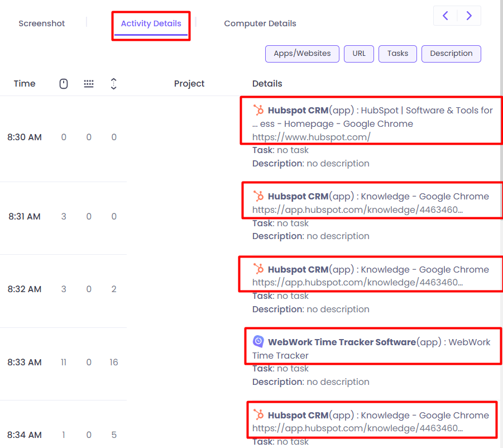The width and height of the screenshot is (503, 448).
Task: Click the scroll activity column icon
Action: point(113,83)
